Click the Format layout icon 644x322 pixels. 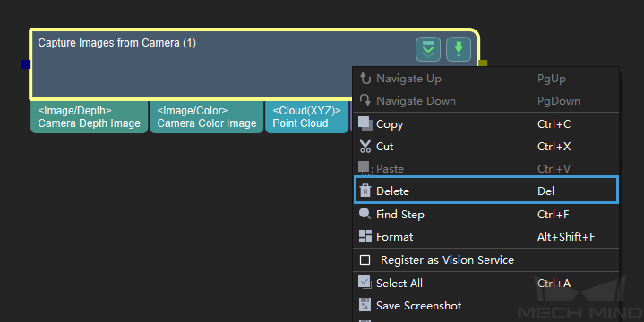[365, 236]
